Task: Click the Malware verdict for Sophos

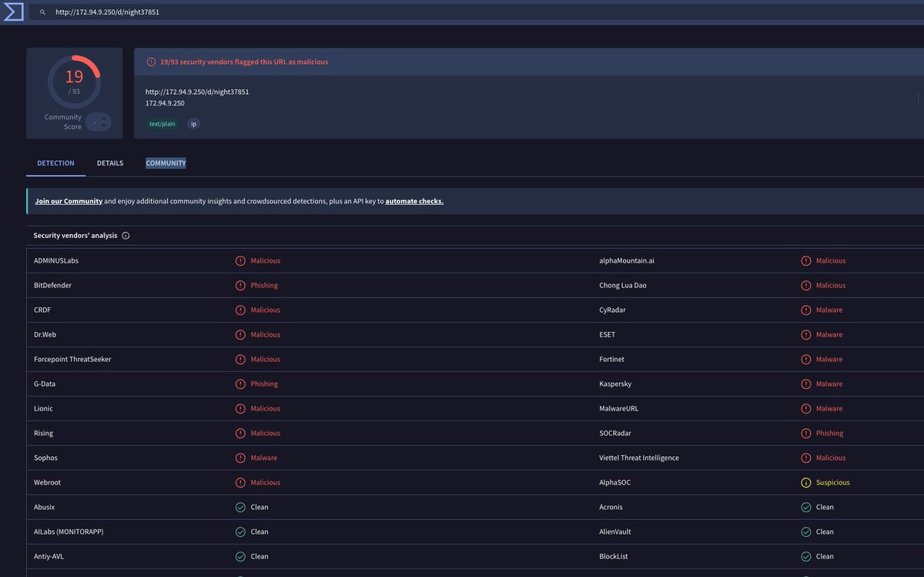Action: coord(264,458)
